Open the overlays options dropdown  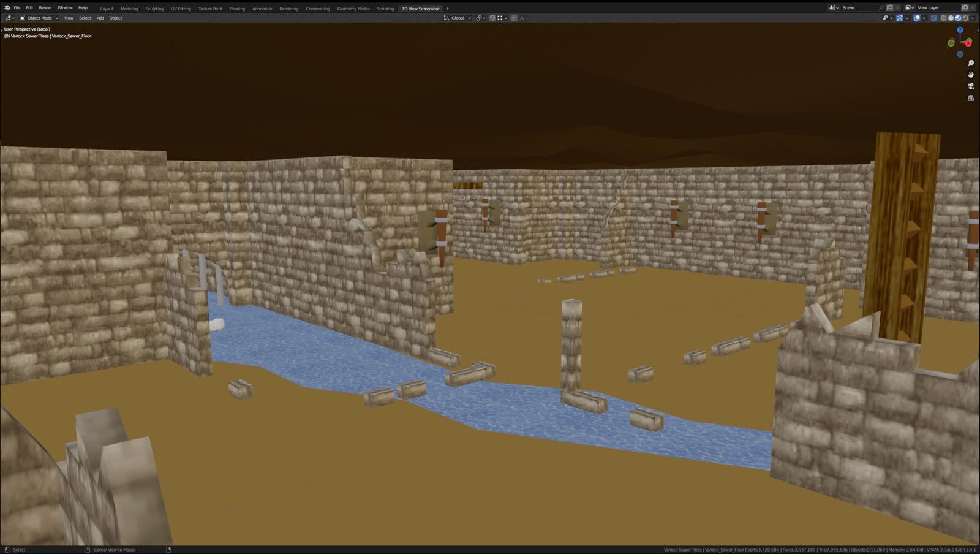[924, 18]
